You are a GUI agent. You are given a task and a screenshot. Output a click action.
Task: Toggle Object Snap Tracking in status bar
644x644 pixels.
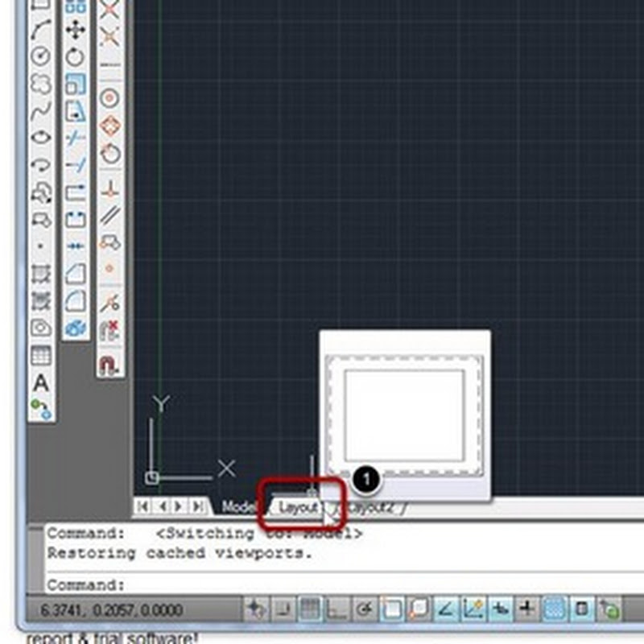click(446, 609)
